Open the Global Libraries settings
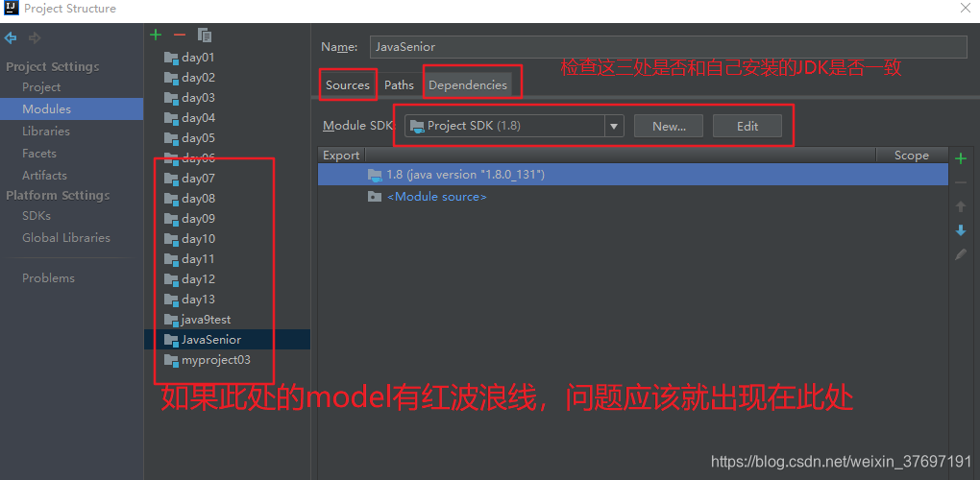The image size is (980, 480). tap(65, 238)
